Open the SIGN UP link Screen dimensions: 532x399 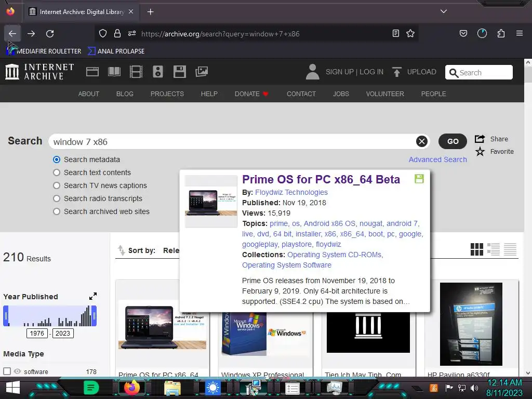click(340, 72)
